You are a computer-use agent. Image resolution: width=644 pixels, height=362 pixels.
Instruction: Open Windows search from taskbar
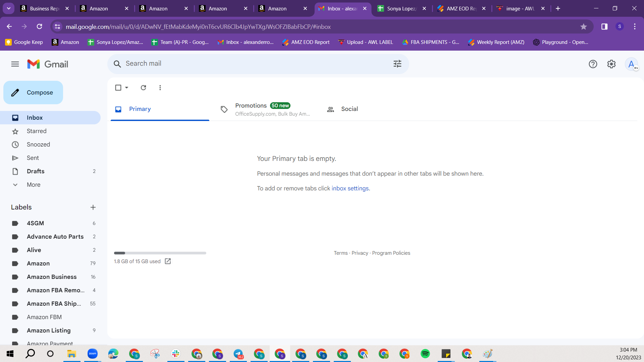click(30, 354)
